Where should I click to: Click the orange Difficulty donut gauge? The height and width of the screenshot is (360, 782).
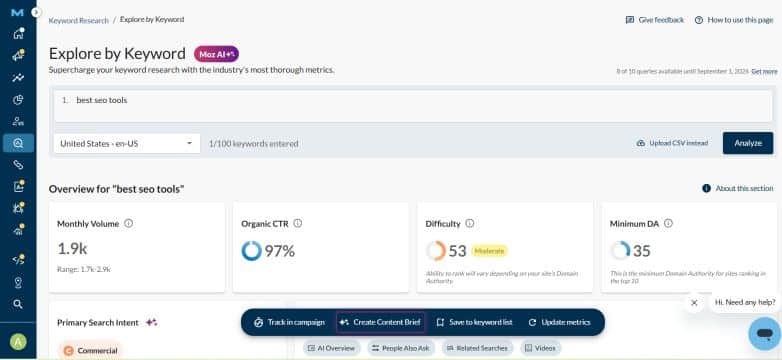[x=435, y=251]
